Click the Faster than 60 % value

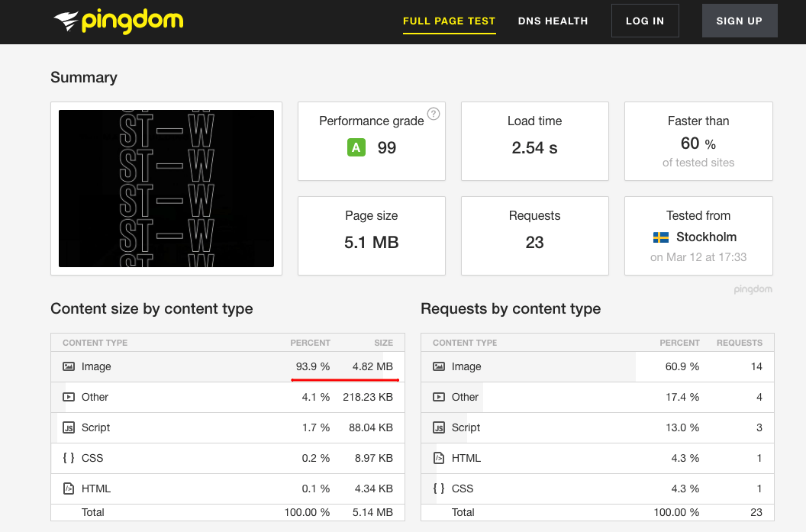coord(698,143)
